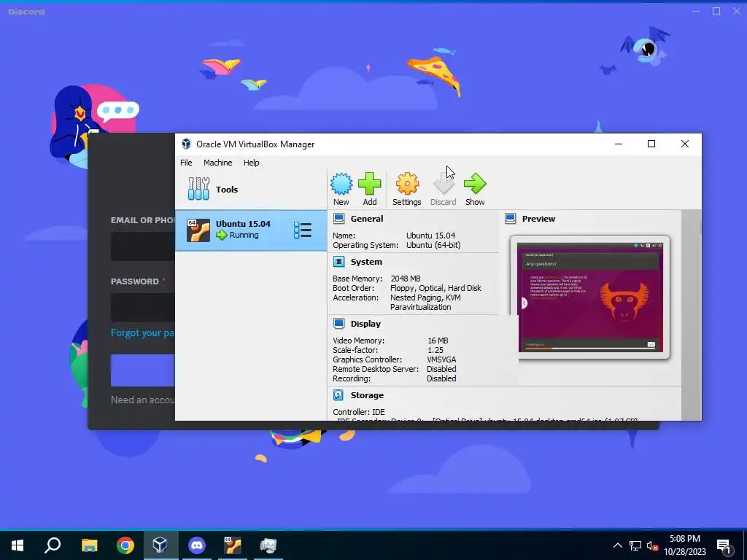Viewport: 747px width, 560px height.
Task: Click the Video Memory value 16 MB
Action: coord(438,340)
